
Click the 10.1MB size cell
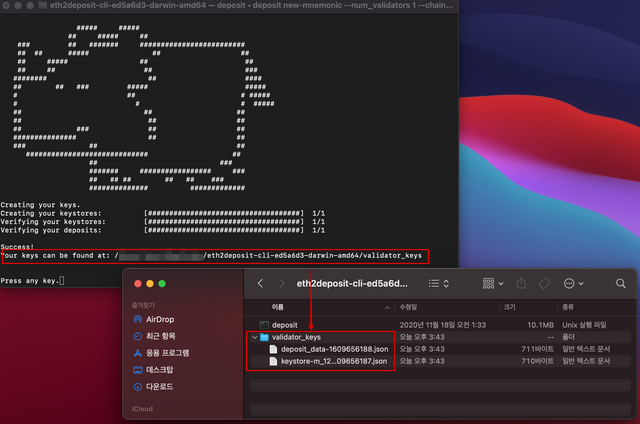tap(540, 325)
